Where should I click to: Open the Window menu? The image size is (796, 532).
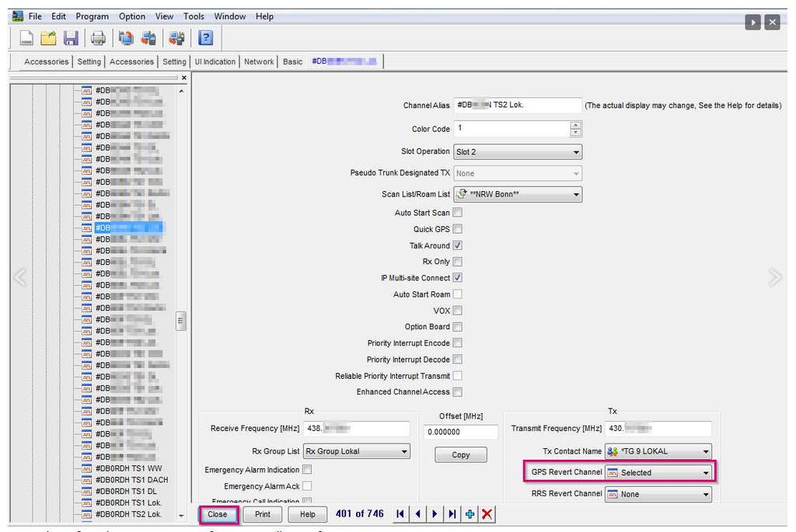tap(229, 16)
